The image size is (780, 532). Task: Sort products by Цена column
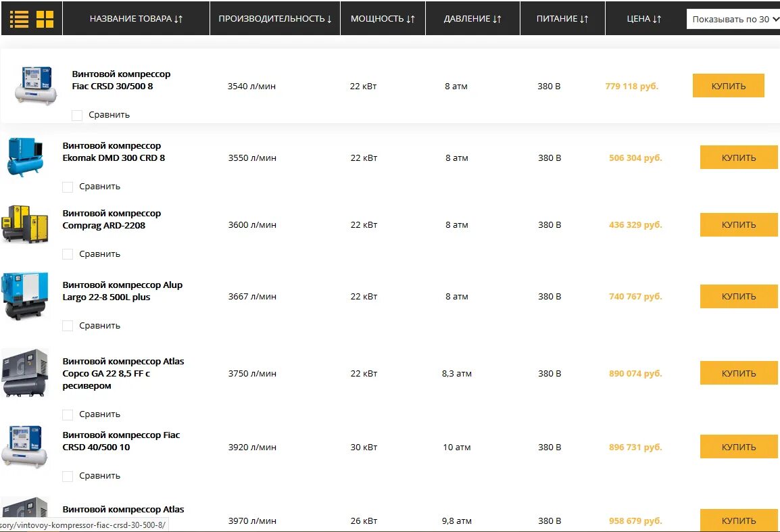pos(643,19)
